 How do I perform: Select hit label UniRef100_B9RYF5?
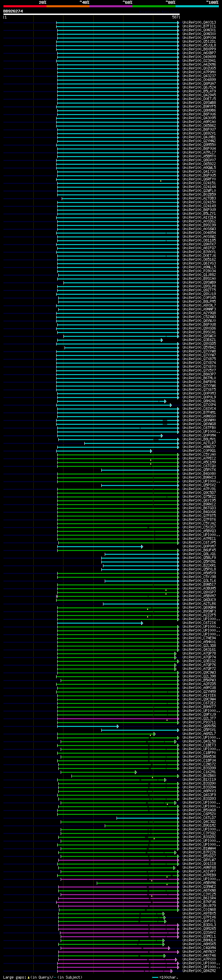(199, 106)
